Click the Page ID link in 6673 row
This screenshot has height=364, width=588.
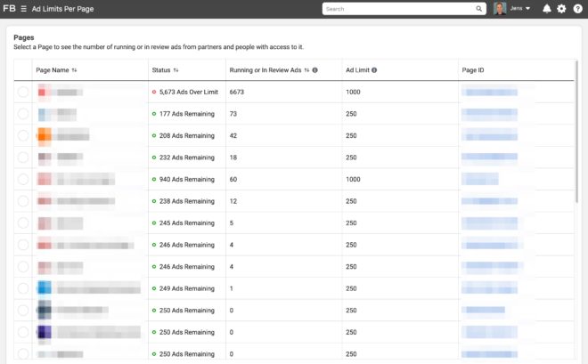coord(489,92)
